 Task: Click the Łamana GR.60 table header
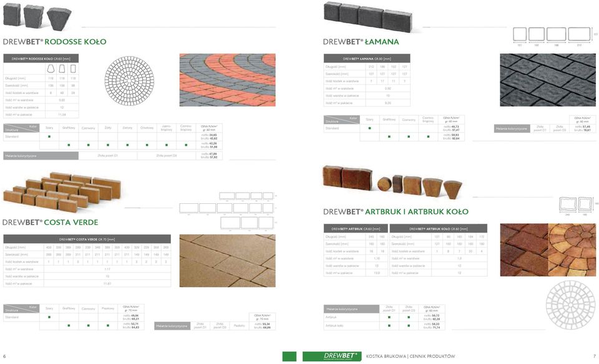(x=367, y=59)
